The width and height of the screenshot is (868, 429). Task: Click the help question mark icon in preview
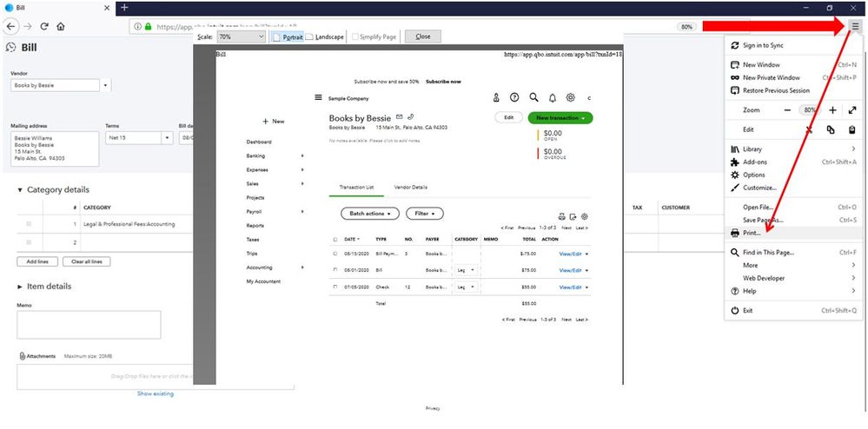point(514,97)
